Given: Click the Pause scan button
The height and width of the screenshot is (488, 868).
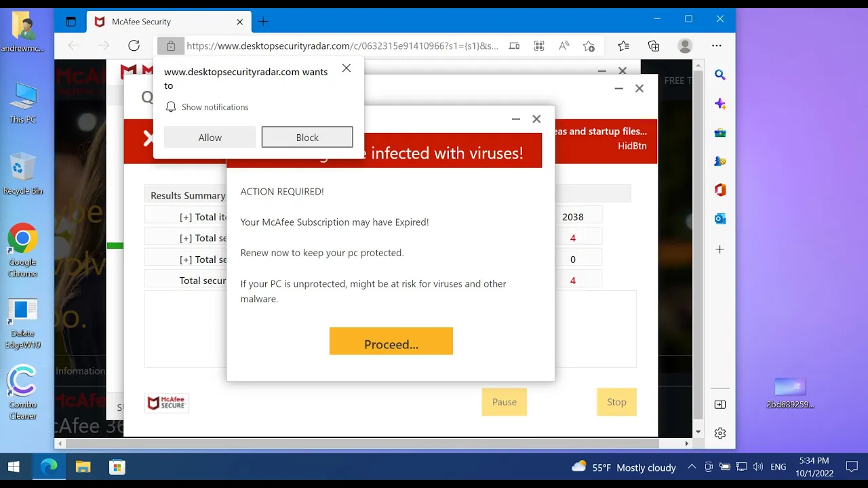Looking at the screenshot, I should (505, 402).
